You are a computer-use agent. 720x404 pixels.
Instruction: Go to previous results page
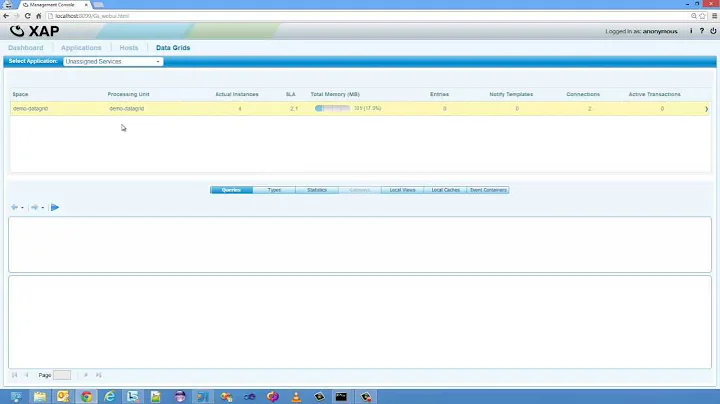click(27, 375)
